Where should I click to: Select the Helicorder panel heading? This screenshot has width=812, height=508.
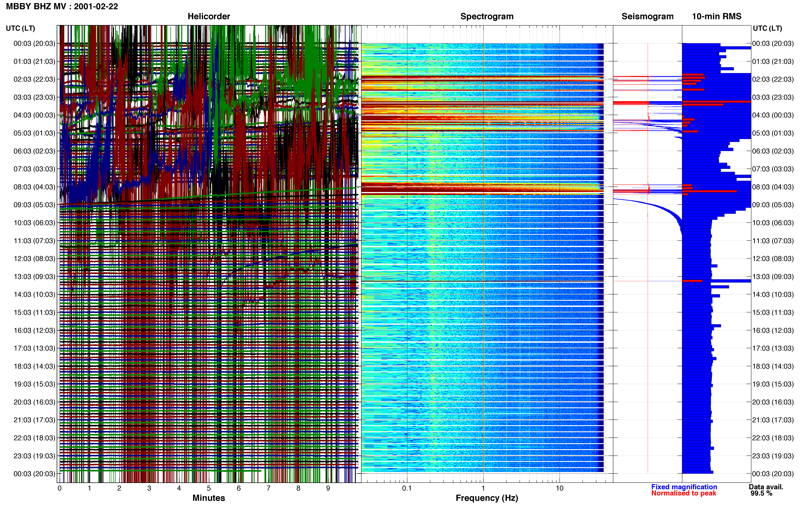209,16
